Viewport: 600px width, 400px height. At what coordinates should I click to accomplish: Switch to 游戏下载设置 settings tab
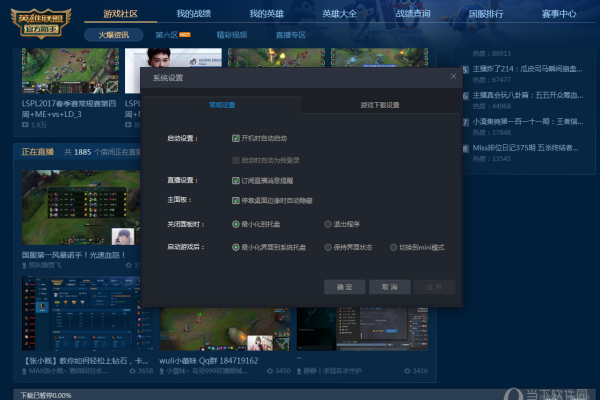[380, 105]
